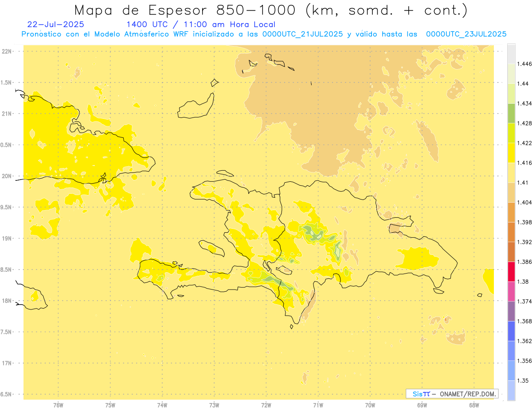Click the '0000UTC_21JUL2025' initialization time
This screenshot has width=532, height=411.
pyautogui.click(x=303, y=34)
